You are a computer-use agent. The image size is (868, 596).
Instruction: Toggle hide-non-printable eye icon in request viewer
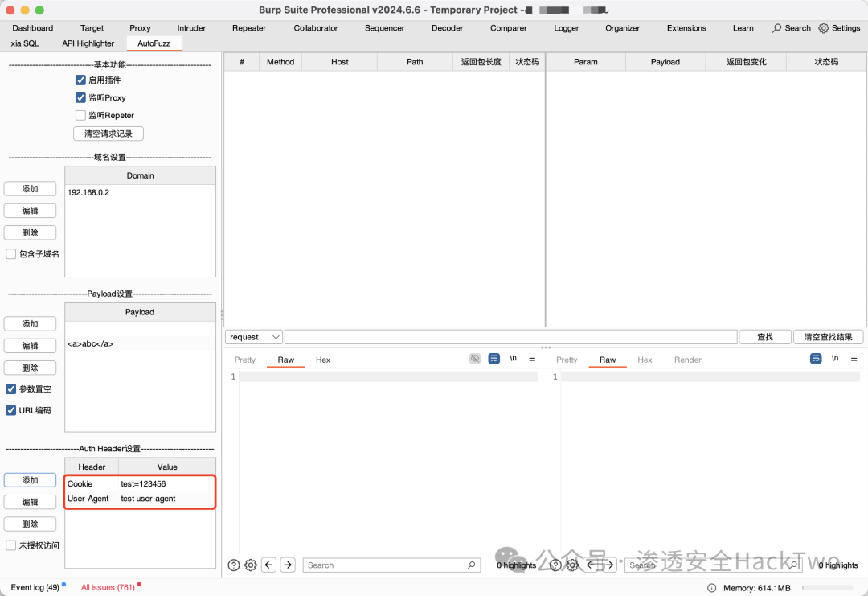[475, 359]
